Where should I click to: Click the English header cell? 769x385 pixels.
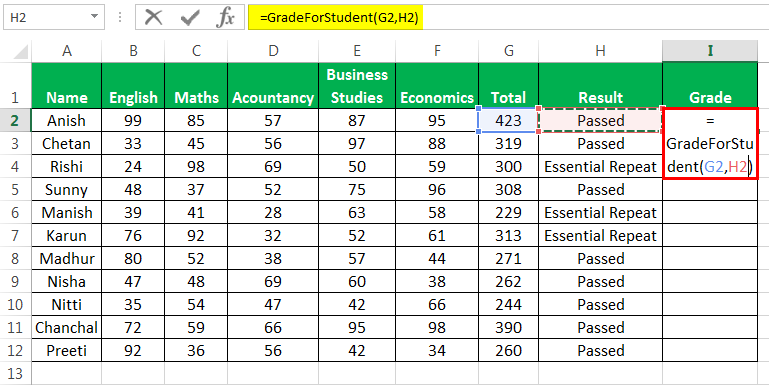[133, 86]
